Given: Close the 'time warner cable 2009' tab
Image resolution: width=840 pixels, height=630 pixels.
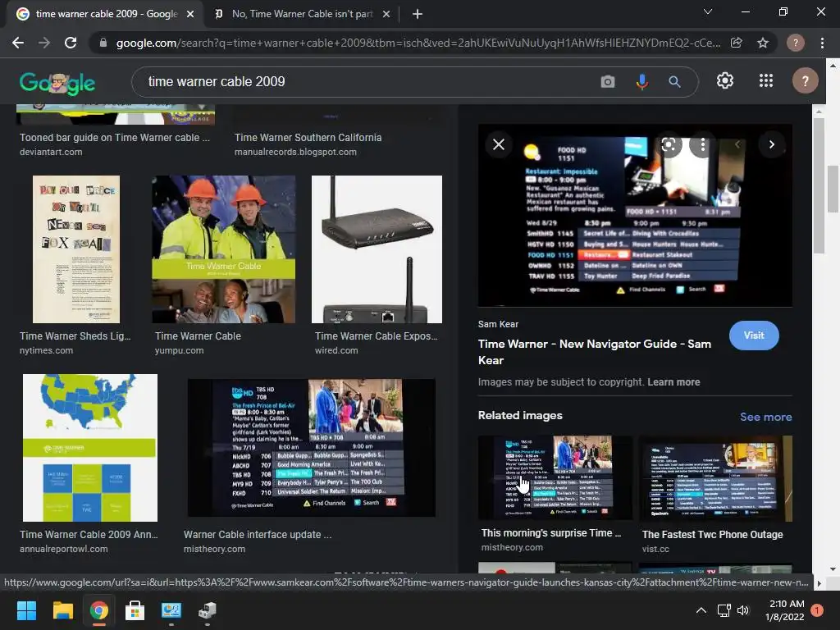Looking at the screenshot, I should click(190, 14).
